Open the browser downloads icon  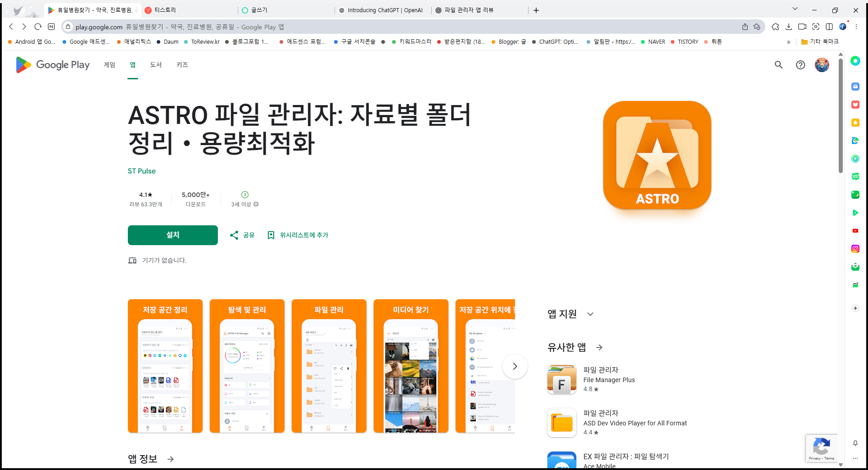click(789, 27)
